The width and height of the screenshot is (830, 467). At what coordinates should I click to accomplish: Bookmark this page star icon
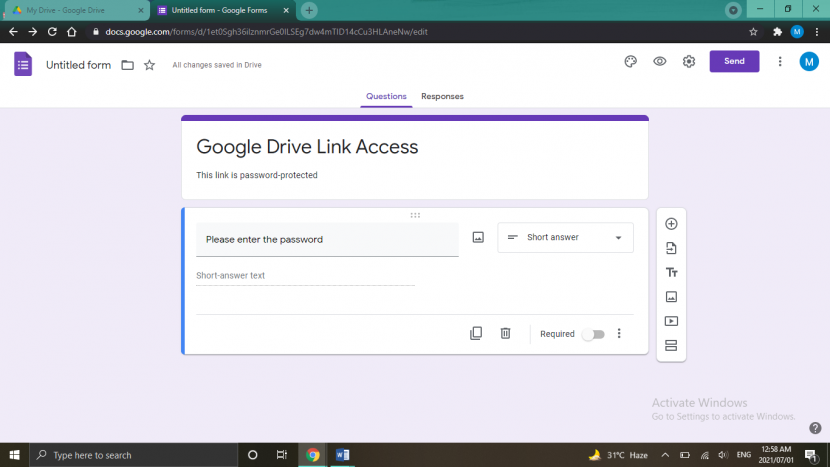(x=753, y=32)
